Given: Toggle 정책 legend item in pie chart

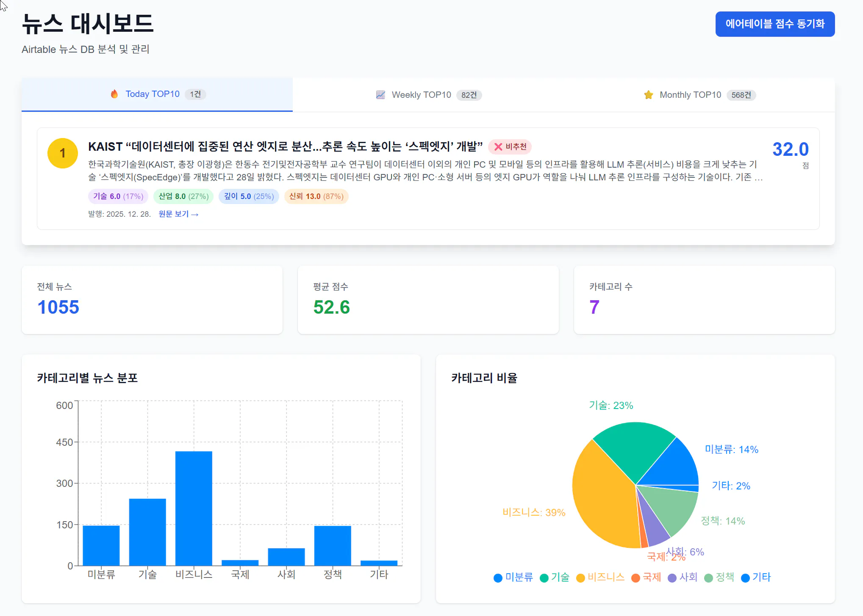Looking at the screenshot, I should (x=719, y=577).
